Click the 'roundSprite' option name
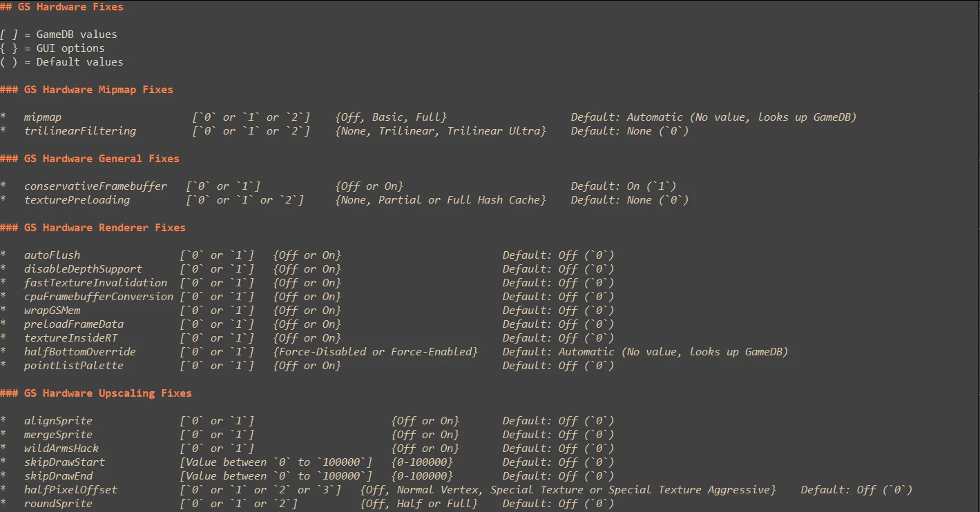 (58, 504)
